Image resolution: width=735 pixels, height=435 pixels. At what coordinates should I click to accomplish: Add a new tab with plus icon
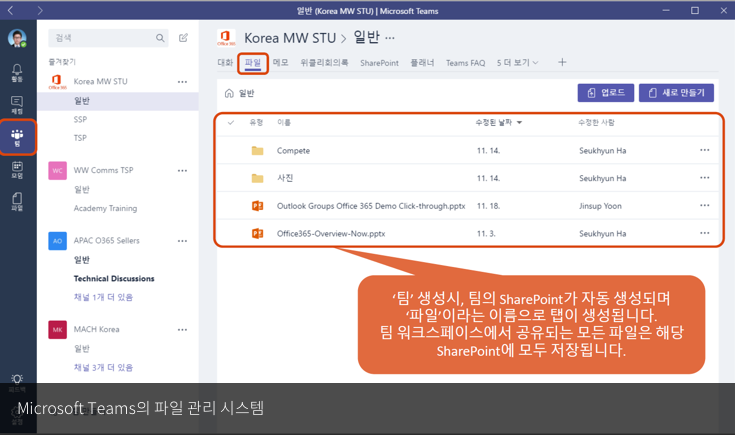coord(562,62)
